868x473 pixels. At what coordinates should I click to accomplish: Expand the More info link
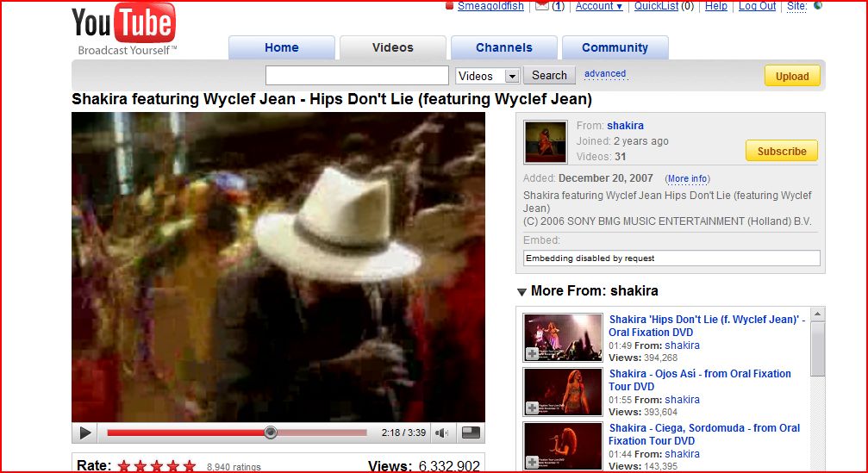[687, 178]
